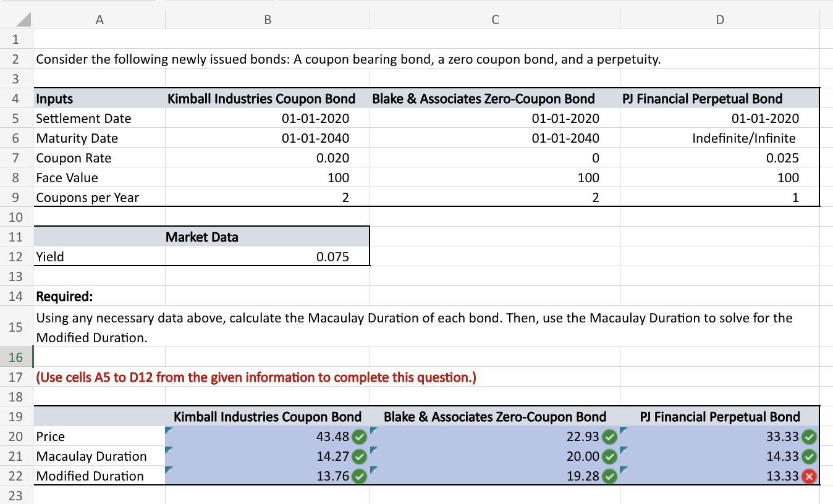
Task: Select the Market Data header cell
Action: tap(202, 237)
